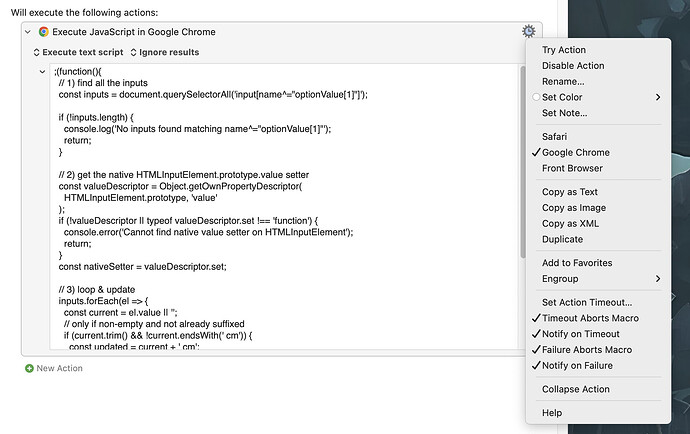Click the '// 3) loop & update' comment line
Screen dimensions: 690x434
point(97,290)
